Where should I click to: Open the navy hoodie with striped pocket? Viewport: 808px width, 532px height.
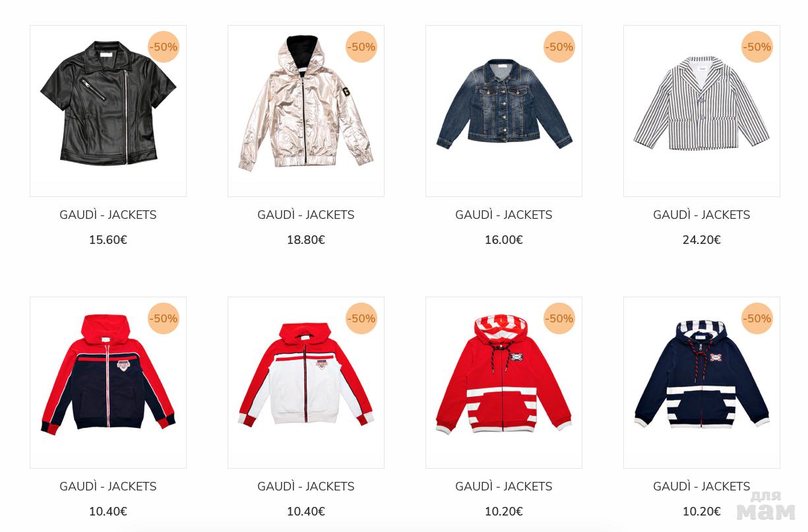702,382
